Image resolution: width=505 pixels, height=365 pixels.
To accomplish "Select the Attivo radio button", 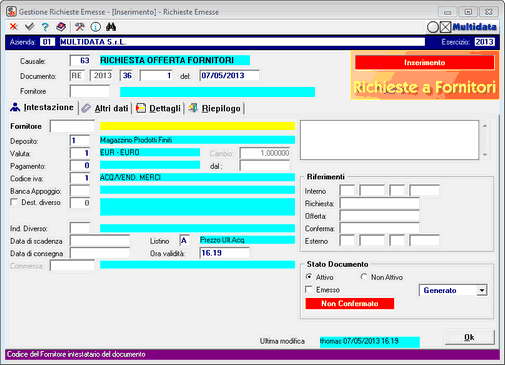I will pos(309,277).
